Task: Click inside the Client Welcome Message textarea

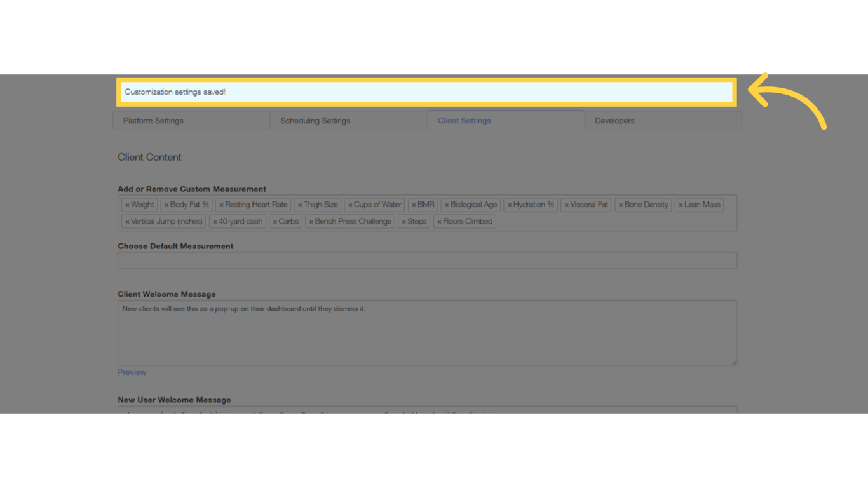Action: 427,332
